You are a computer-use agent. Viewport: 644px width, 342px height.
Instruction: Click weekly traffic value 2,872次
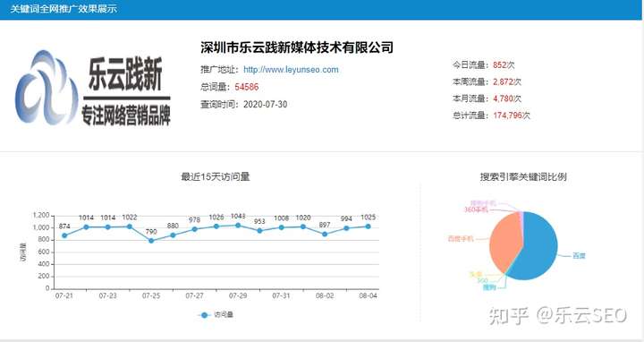pyautogui.click(x=507, y=81)
